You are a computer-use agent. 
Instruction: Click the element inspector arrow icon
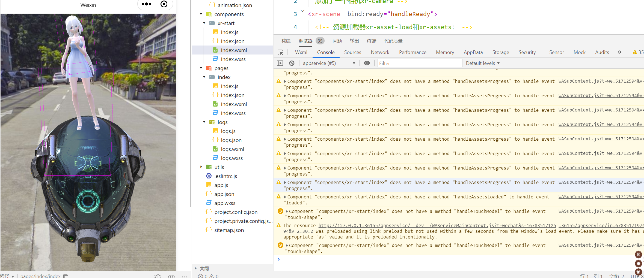[x=280, y=52]
